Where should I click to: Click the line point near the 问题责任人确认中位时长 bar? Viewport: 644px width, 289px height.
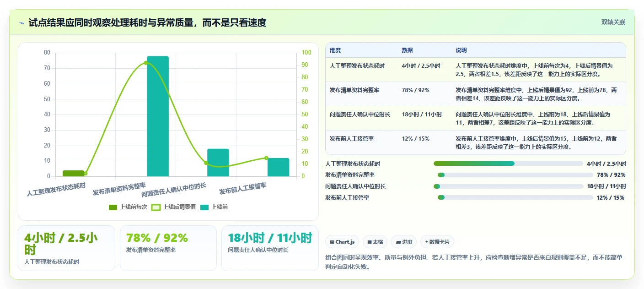point(206,163)
